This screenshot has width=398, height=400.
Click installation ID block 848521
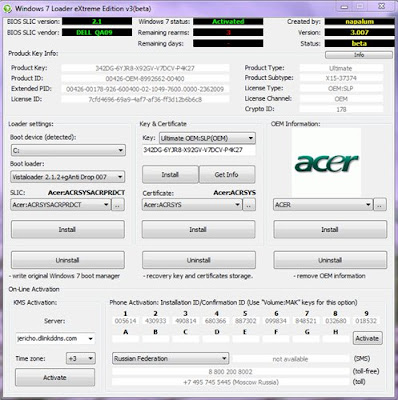[306, 321]
